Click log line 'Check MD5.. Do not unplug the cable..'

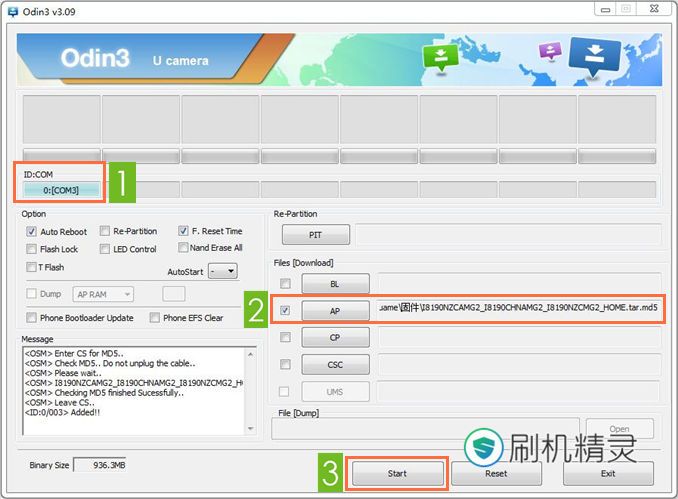[110, 363]
